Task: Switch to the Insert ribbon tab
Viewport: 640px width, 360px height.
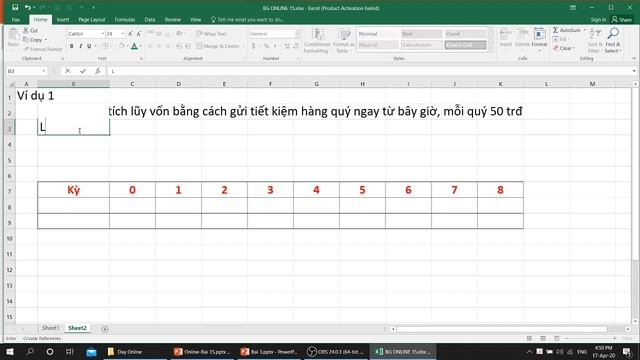Action: tap(63, 20)
